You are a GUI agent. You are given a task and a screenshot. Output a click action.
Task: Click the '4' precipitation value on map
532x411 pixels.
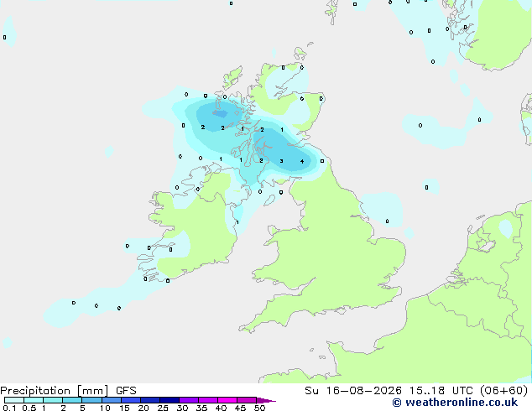click(x=302, y=161)
